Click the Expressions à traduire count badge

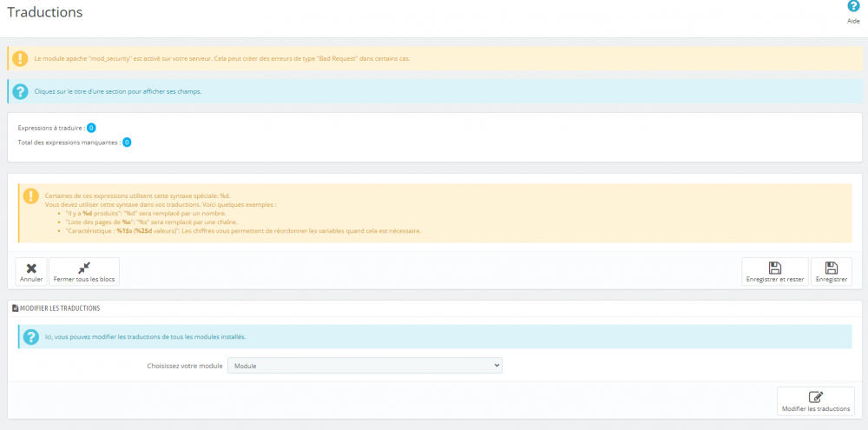coord(91,128)
